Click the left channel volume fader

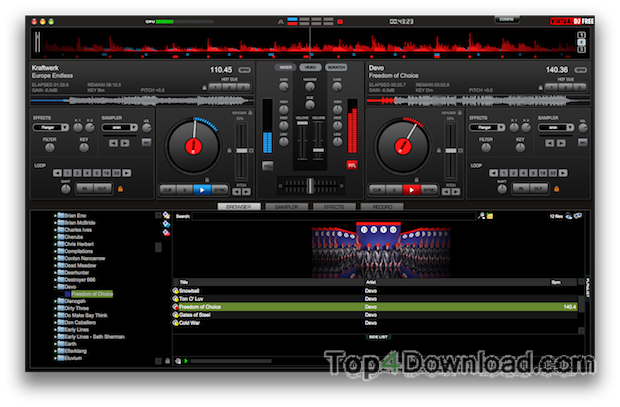[302, 123]
